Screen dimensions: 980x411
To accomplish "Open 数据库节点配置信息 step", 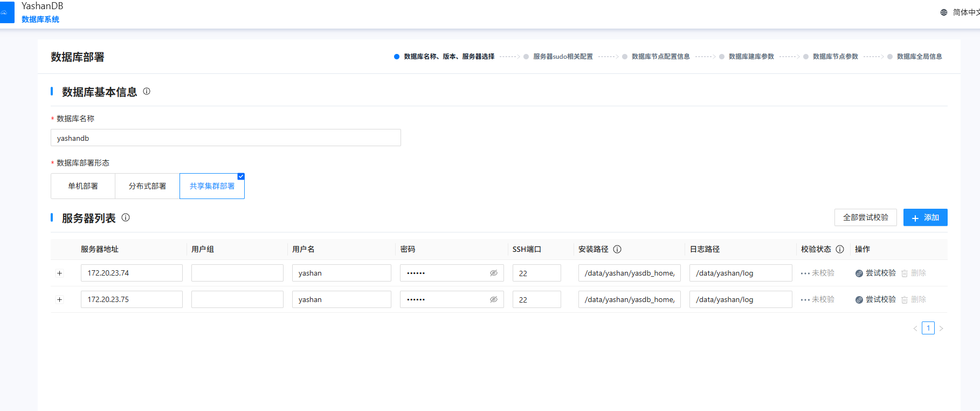I will [x=660, y=57].
